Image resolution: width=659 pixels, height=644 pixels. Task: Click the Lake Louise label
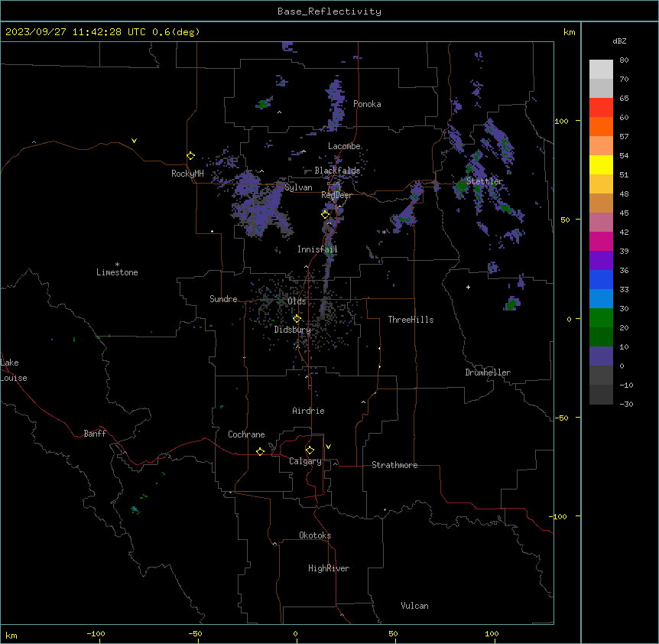click(14, 370)
